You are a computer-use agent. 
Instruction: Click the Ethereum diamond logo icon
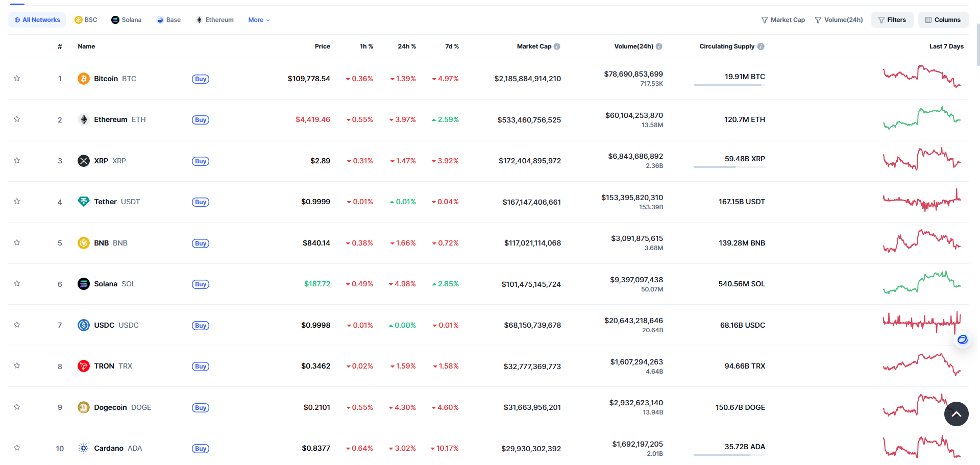(x=84, y=119)
